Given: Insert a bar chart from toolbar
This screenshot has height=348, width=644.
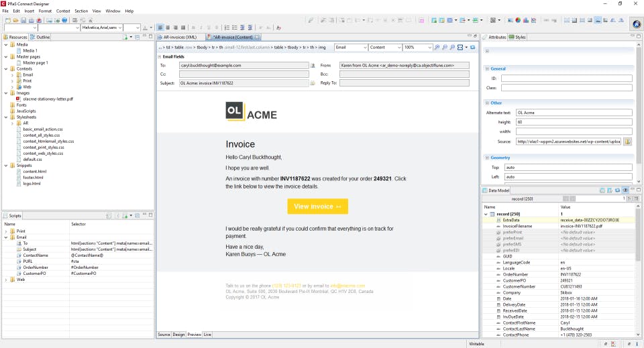Looking at the screenshot, I should click(526, 20).
